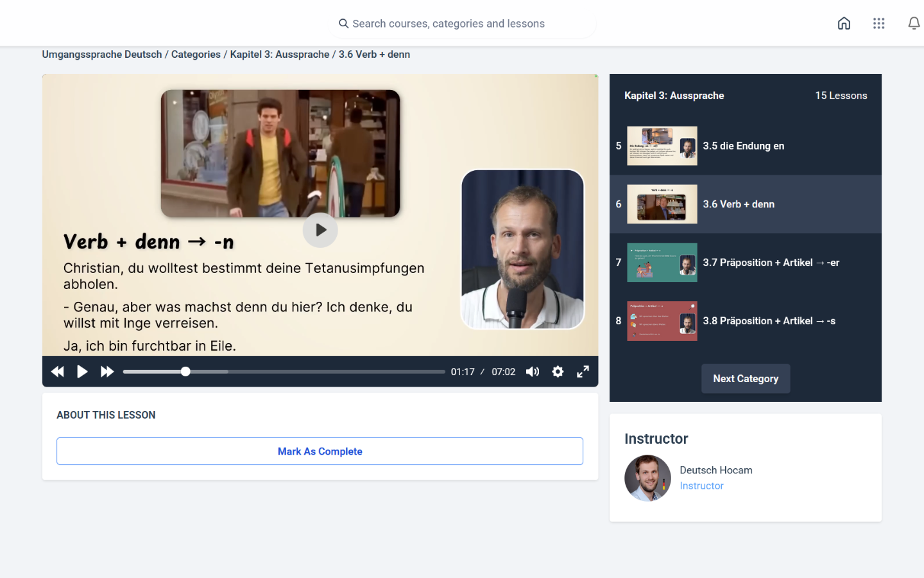Go to Umgangssprache Deutsch breadcrumb
Screen dimensions: 924x578
click(x=102, y=55)
